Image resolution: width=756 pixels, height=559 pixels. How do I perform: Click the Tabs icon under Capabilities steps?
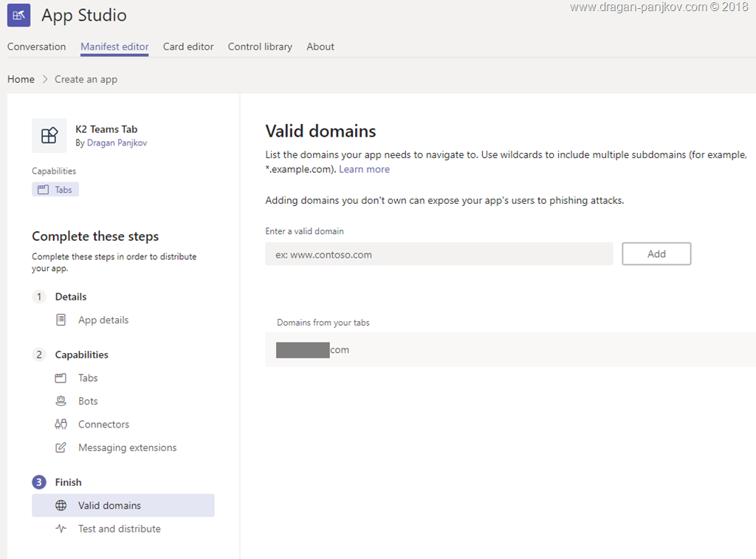[61, 378]
